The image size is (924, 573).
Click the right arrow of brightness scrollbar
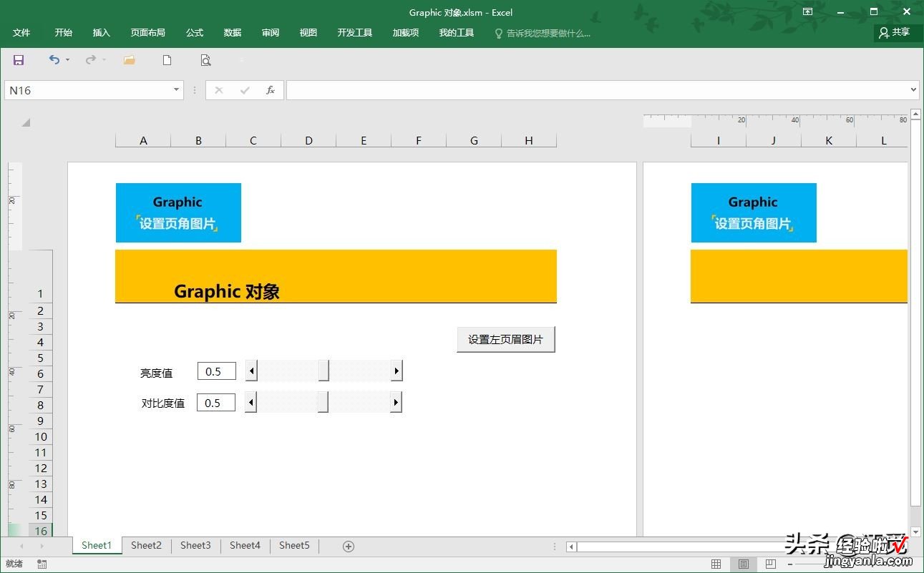pos(397,371)
